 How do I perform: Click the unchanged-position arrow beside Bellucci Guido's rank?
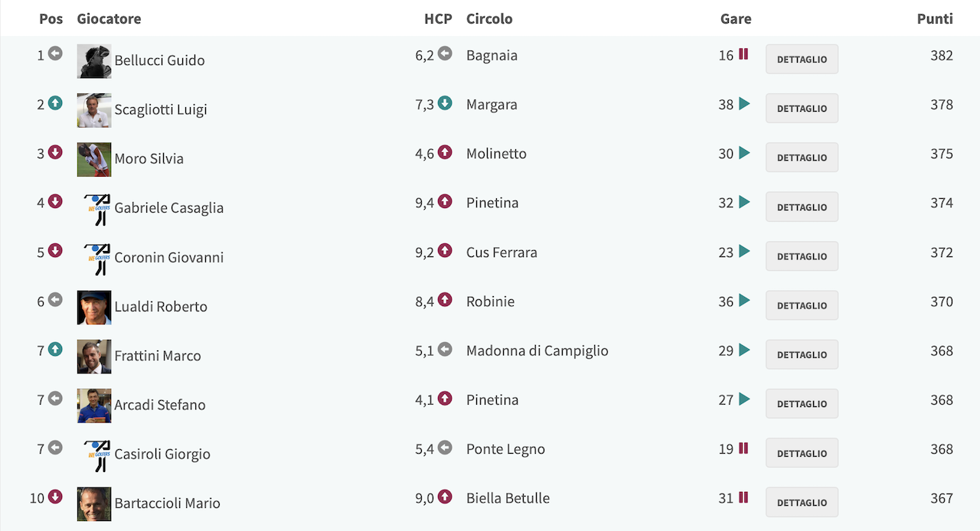[55, 54]
